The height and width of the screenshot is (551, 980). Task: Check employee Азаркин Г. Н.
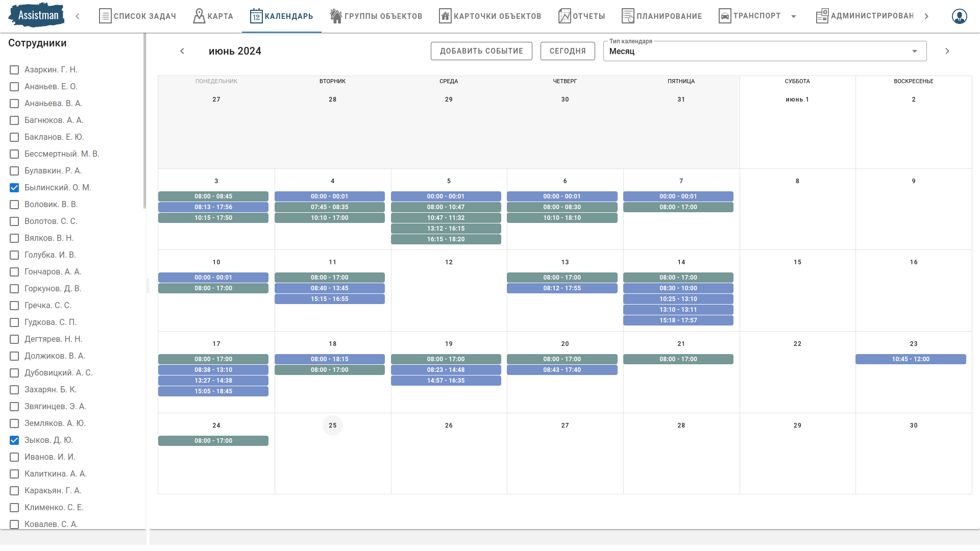(x=14, y=70)
